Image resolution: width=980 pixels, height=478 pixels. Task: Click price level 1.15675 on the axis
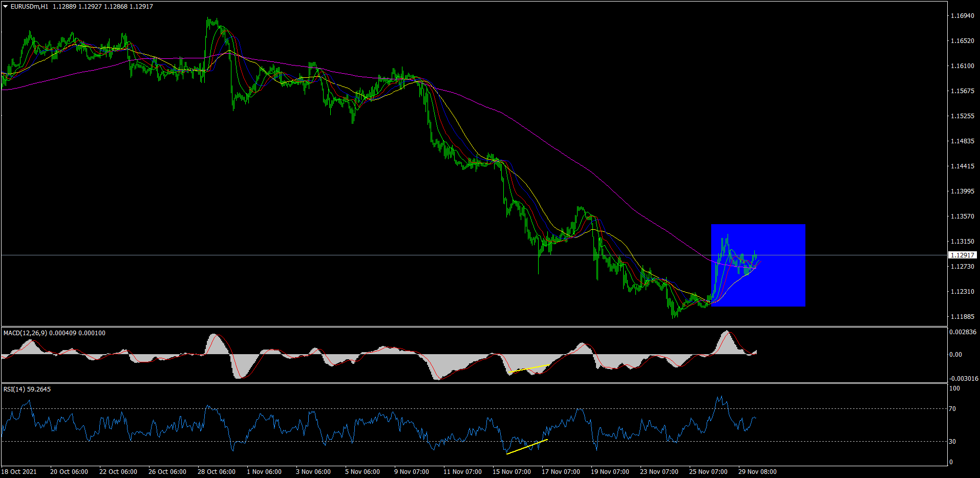pos(962,91)
